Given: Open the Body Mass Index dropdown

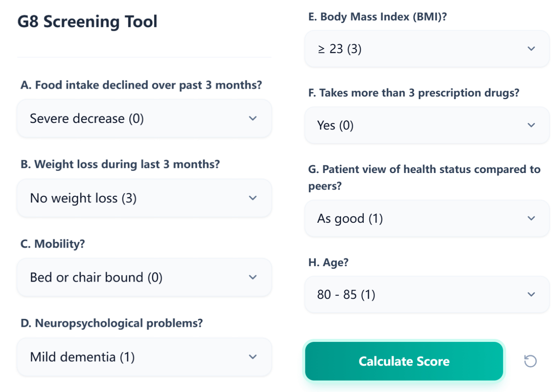Looking at the screenshot, I should click(426, 49).
